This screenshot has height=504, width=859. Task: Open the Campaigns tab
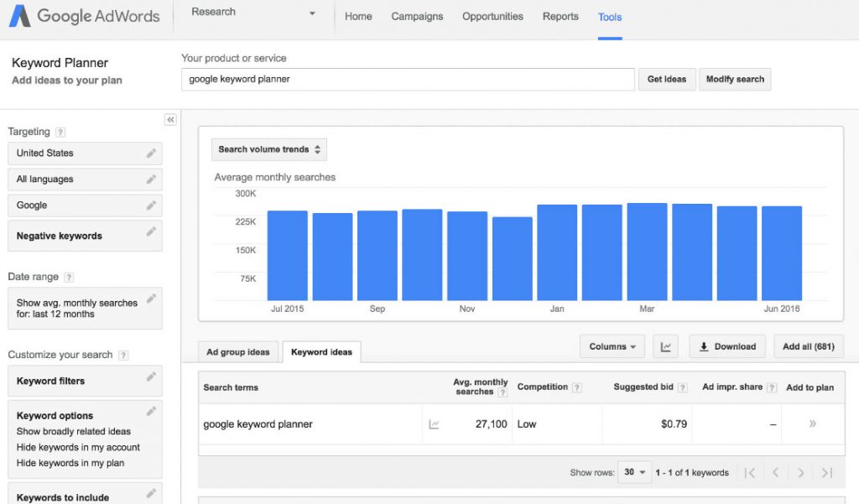pos(417,17)
